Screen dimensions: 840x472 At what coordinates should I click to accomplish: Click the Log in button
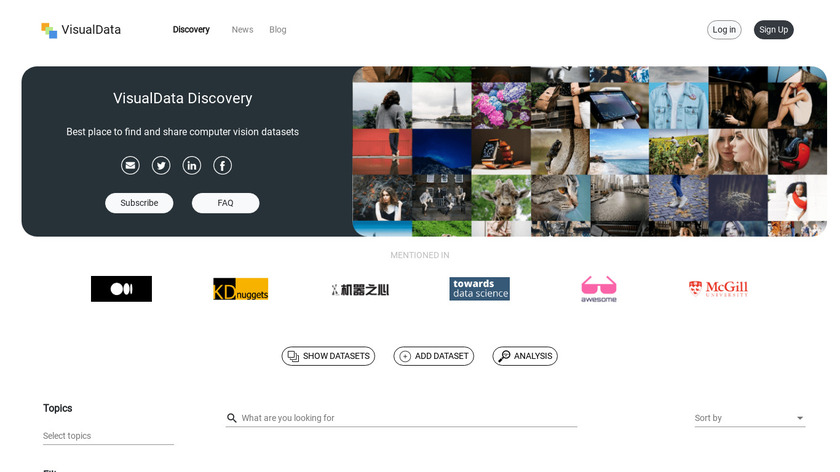point(724,30)
